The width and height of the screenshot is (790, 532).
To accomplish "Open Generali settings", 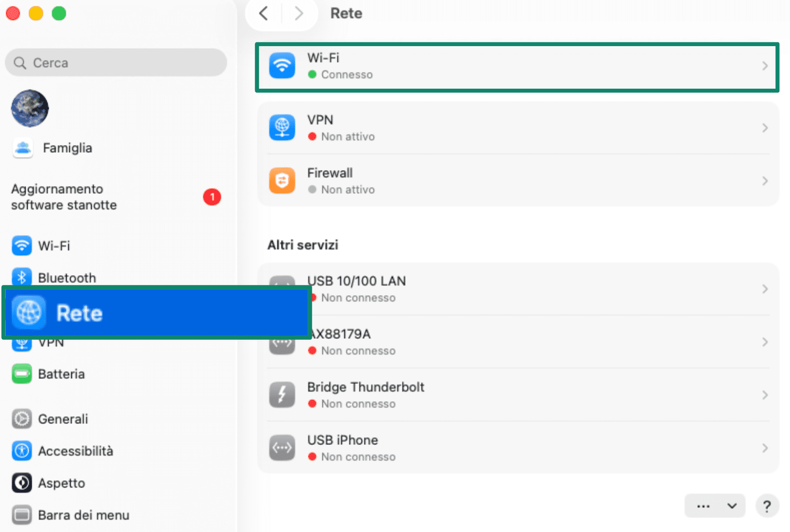I will 22,419.
